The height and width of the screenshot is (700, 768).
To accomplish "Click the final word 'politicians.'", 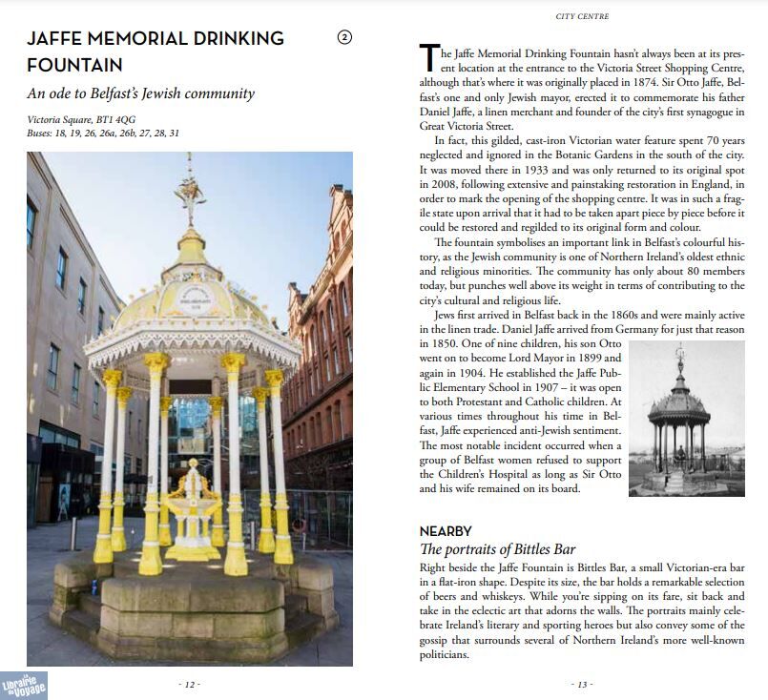I will point(445,654).
